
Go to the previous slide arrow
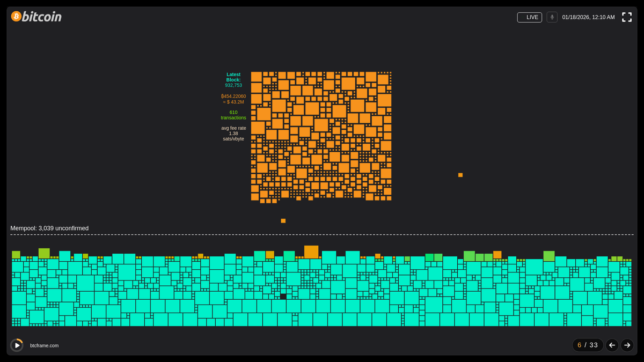pyautogui.click(x=612, y=345)
